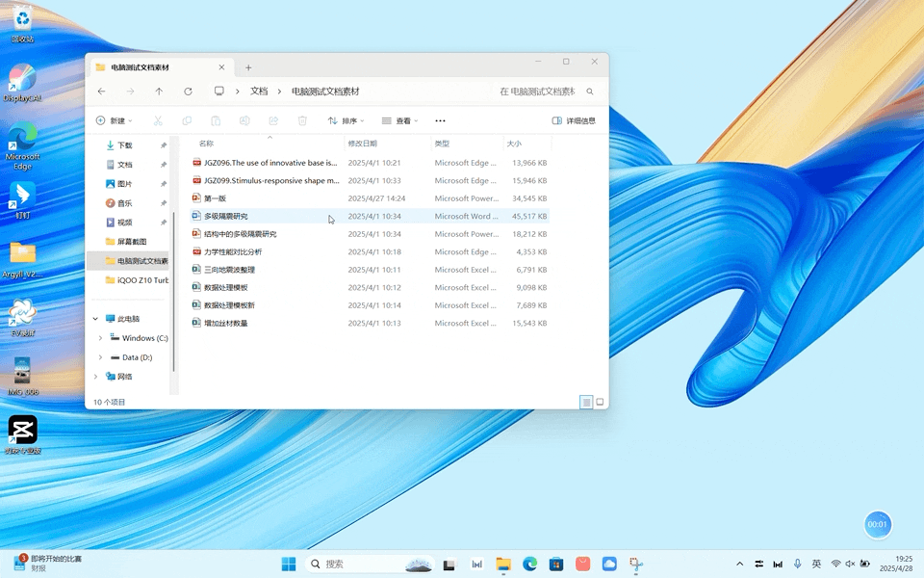Open File Explorer from the taskbar
924x578 pixels.
click(x=502, y=564)
